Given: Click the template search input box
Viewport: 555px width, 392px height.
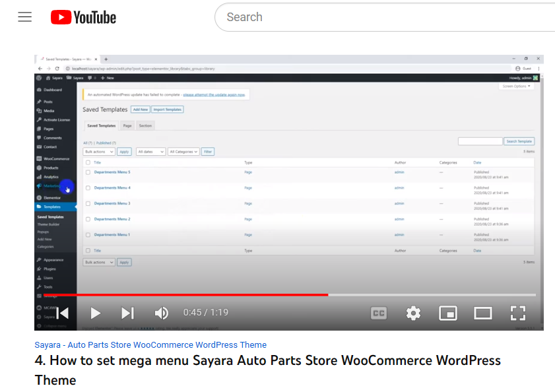Looking at the screenshot, I should [480, 141].
